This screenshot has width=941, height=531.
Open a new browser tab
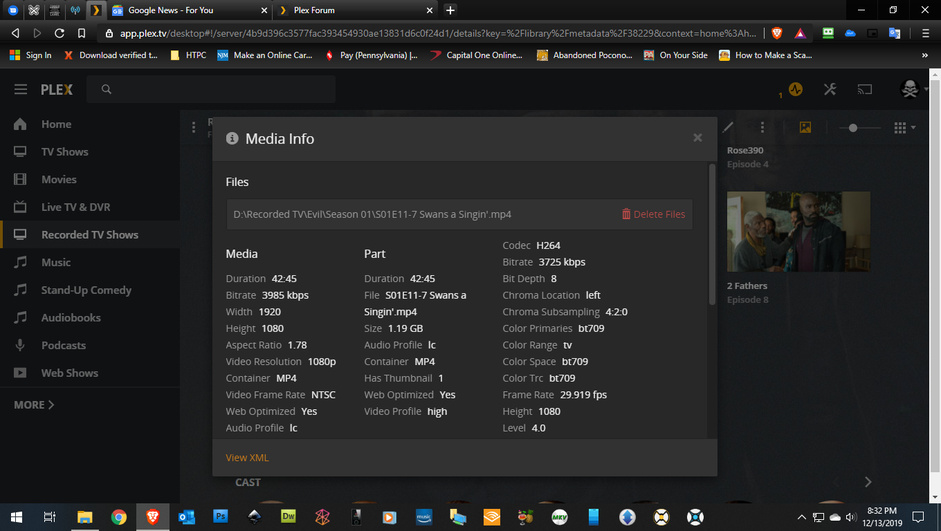(x=450, y=10)
